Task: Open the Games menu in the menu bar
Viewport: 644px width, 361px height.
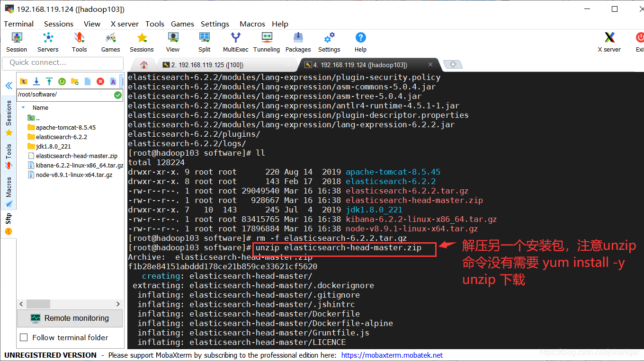Action: pyautogui.click(x=182, y=24)
